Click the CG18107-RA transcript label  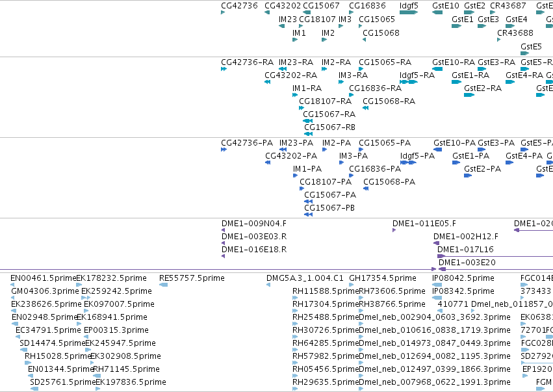point(325,101)
